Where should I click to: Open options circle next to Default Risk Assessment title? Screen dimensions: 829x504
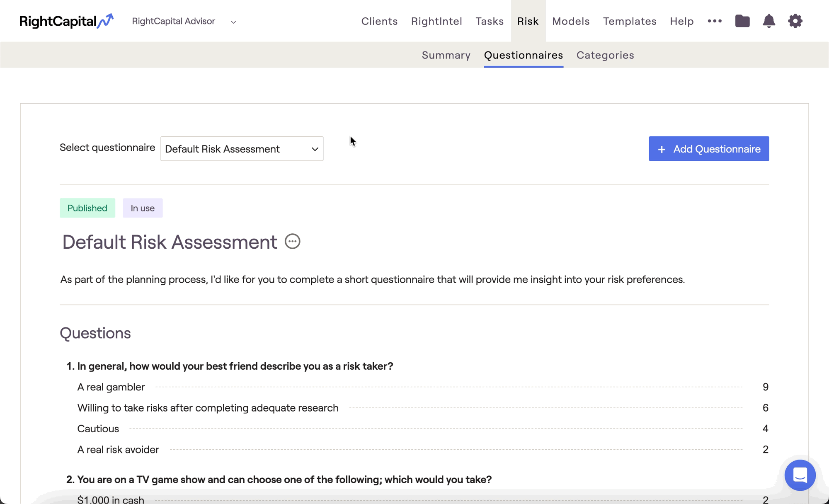click(292, 241)
